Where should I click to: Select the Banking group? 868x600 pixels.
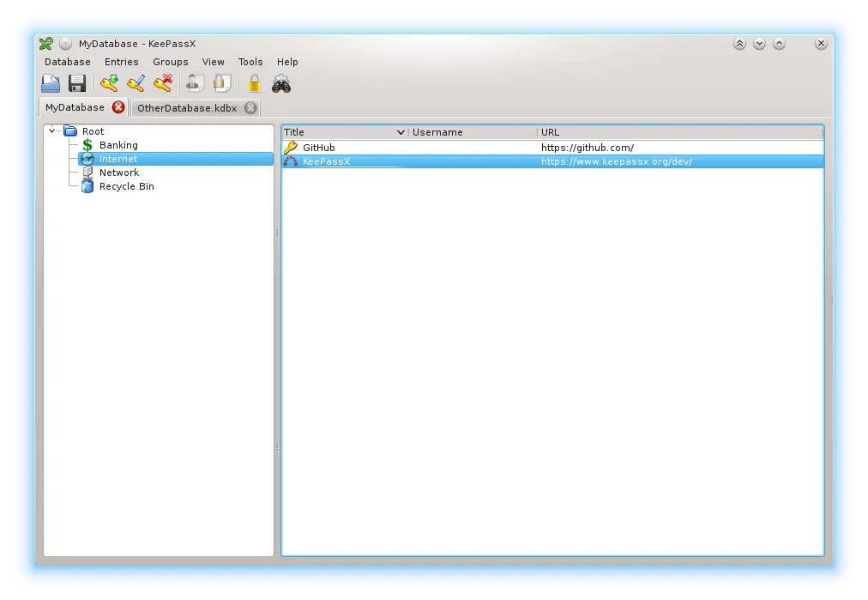(x=118, y=144)
